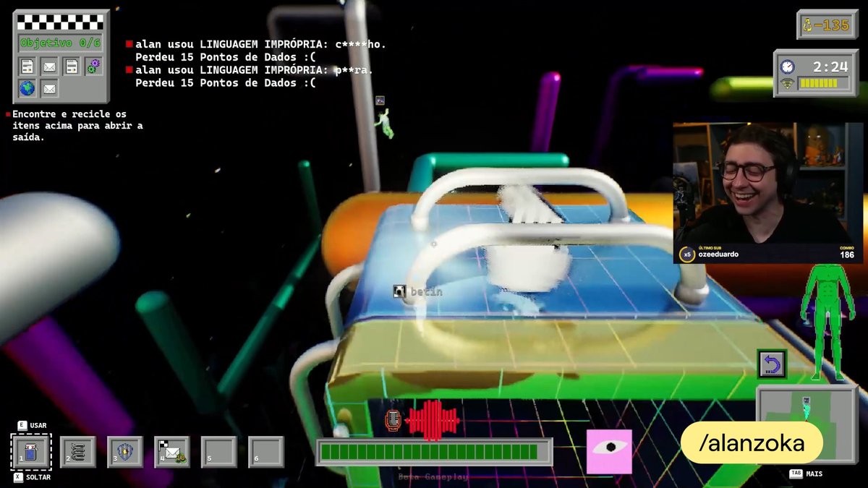This screenshot has height=488, width=868.
Task: Open the minimap panel
Action: click(x=807, y=424)
